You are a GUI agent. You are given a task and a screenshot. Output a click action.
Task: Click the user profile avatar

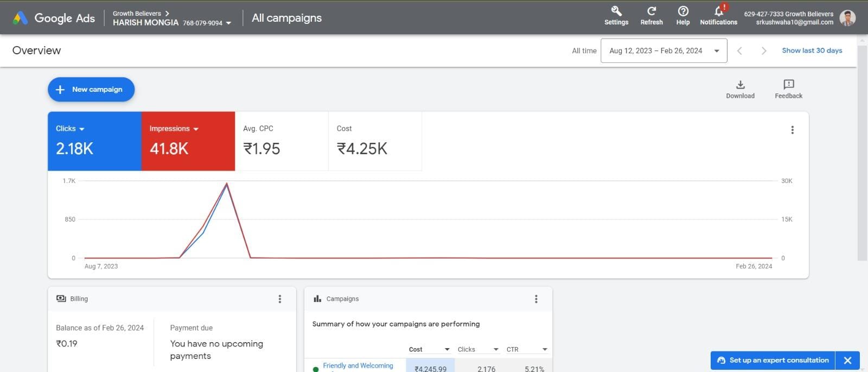click(847, 18)
